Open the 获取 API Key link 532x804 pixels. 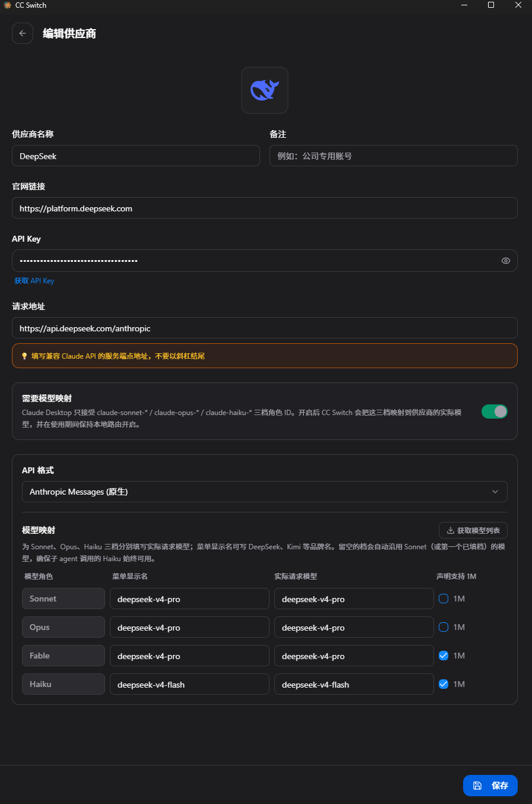(34, 281)
